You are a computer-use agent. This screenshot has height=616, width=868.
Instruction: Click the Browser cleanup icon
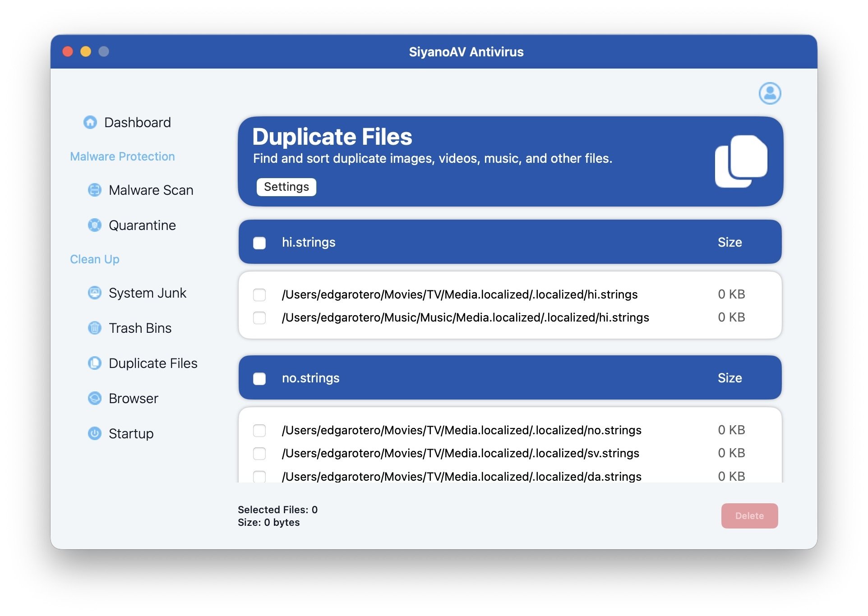(95, 398)
